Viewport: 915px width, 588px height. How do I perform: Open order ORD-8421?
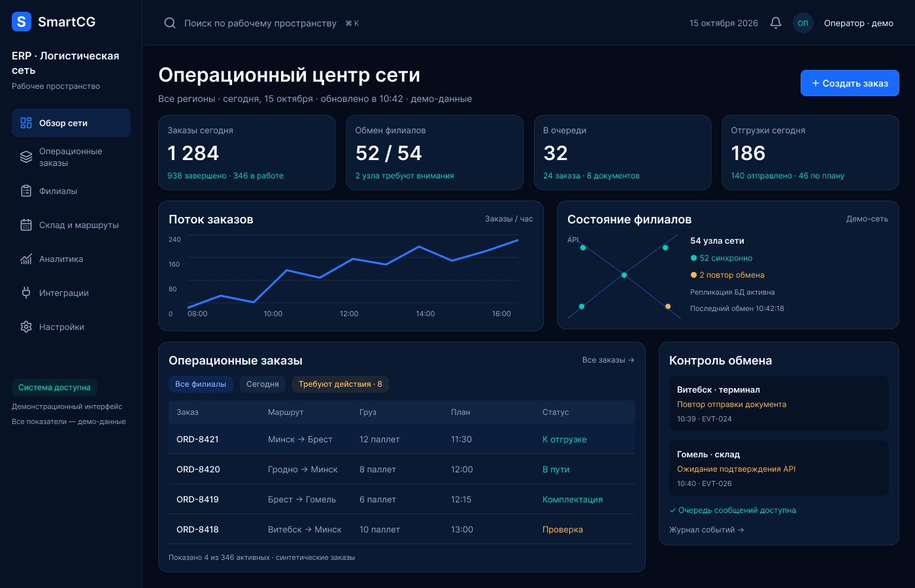(402, 439)
